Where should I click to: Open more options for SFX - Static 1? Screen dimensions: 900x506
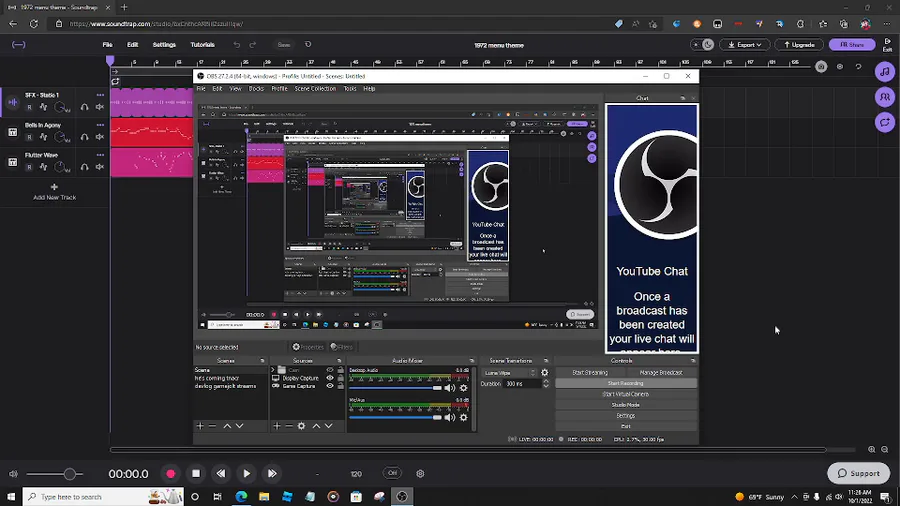(100, 95)
